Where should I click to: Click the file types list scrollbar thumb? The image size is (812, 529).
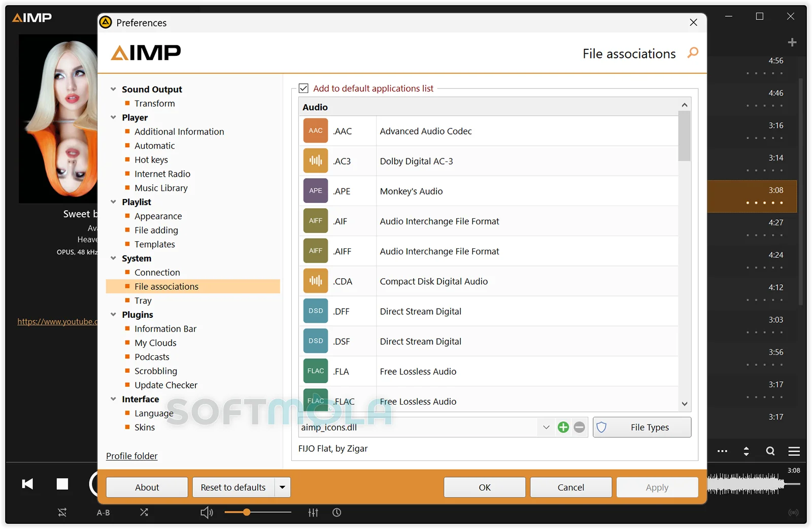tap(685, 136)
